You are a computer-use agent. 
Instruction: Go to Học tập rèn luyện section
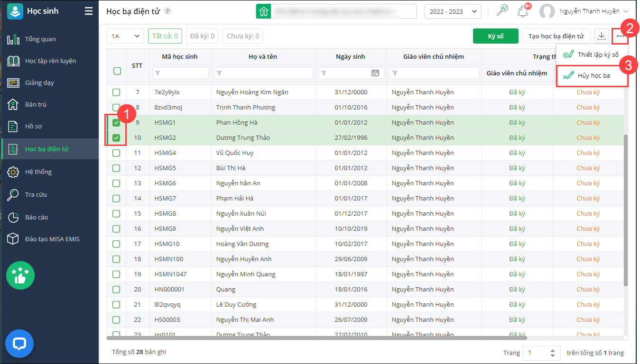(49, 61)
